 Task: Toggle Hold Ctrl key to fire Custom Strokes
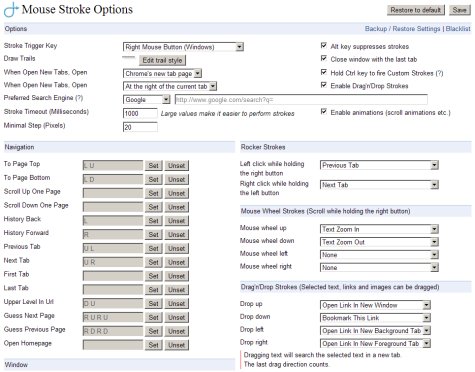pyautogui.click(x=323, y=72)
